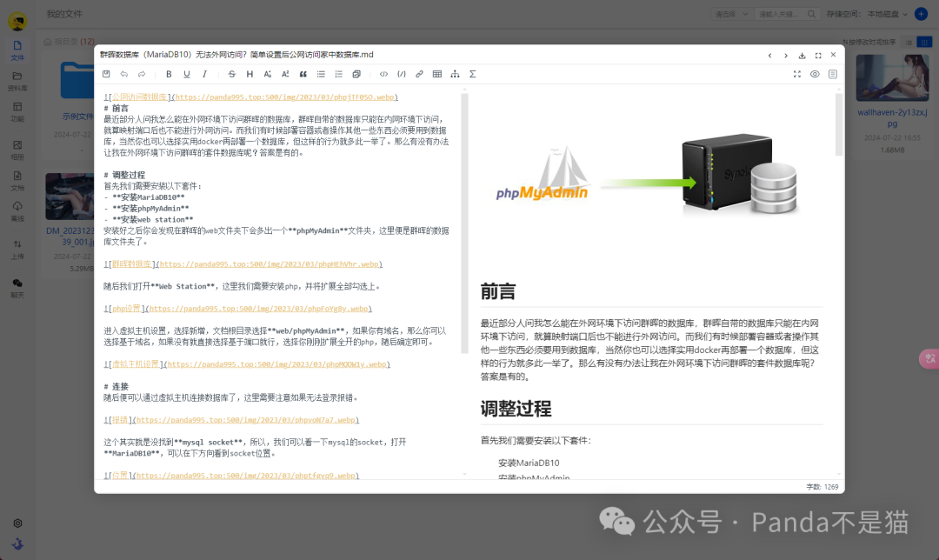Viewport: 939px width, 560px height.
Task: Open 聊天 in the left sidebar
Action: pyautogui.click(x=17, y=288)
